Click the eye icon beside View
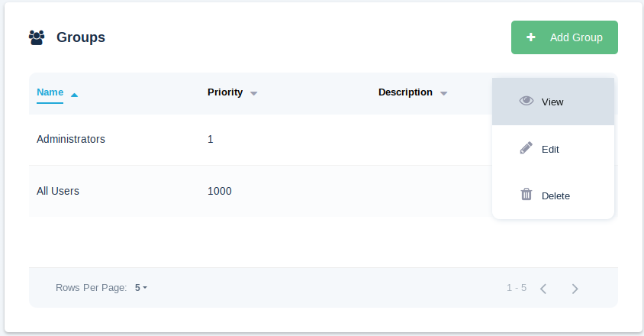Viewport: 644px width, 336px height. [526, 101]
